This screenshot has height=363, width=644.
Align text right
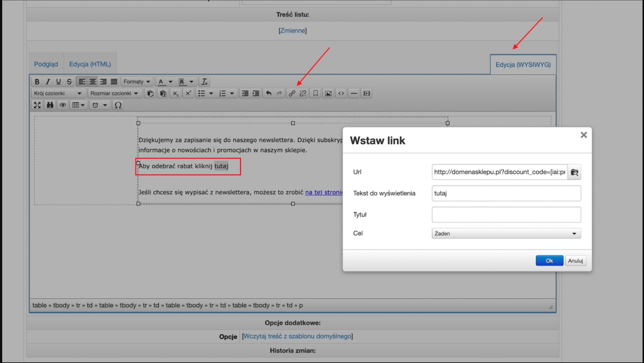pos(104,82)
